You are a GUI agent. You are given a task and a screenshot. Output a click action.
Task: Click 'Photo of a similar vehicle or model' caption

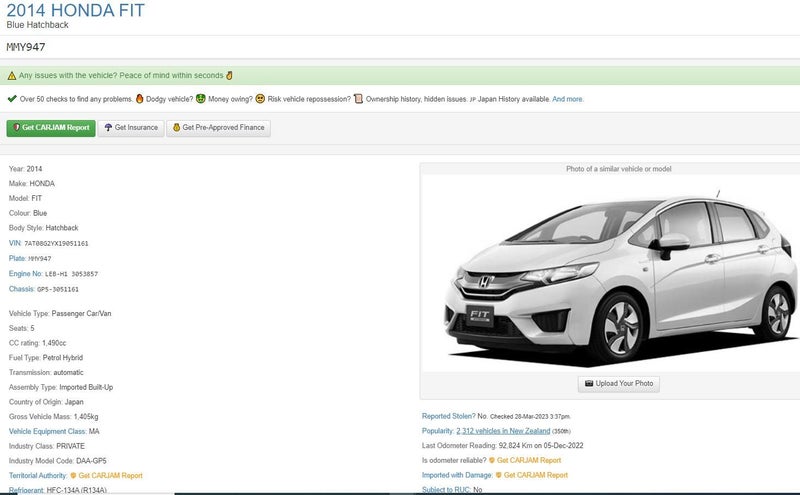[618, 169]
